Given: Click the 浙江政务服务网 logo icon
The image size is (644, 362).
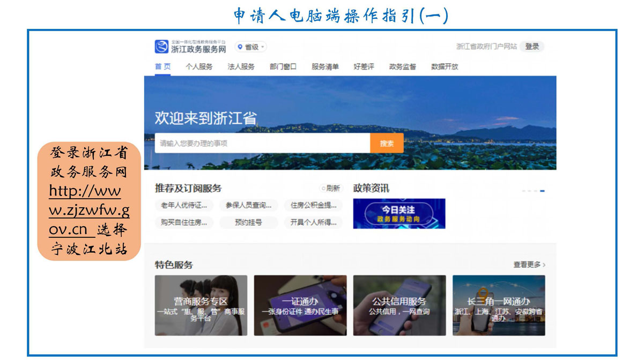Looking at the screenshot, I should tap(161, 47).
